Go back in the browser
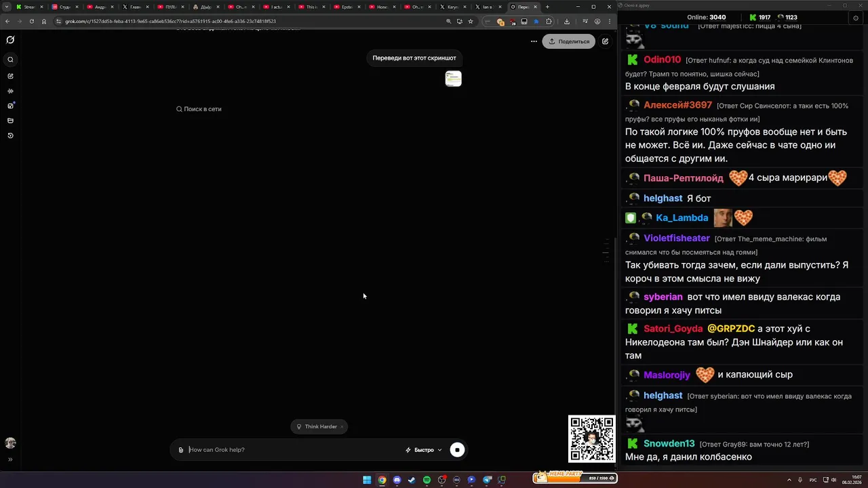The image size is (868, 488). pos(7,21)
